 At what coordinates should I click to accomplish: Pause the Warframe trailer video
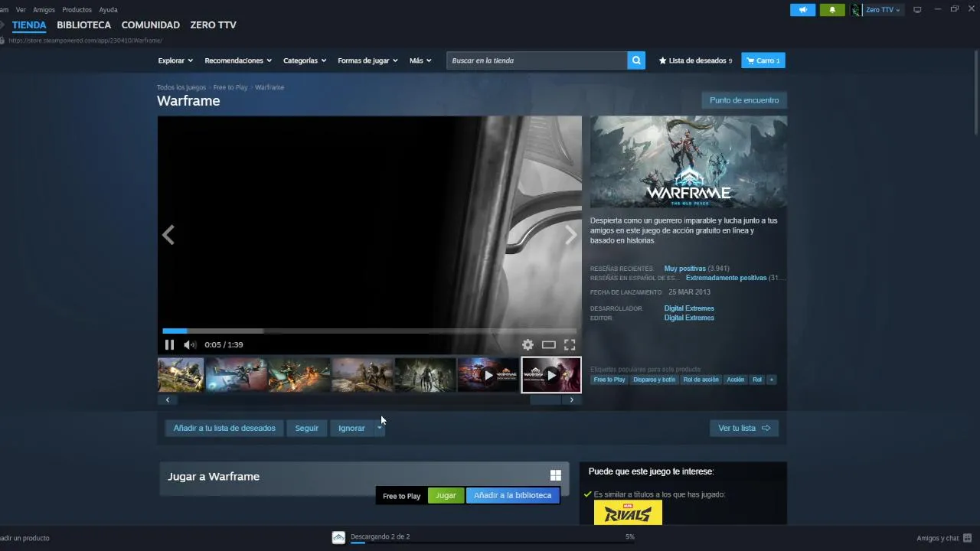[169, 344]
